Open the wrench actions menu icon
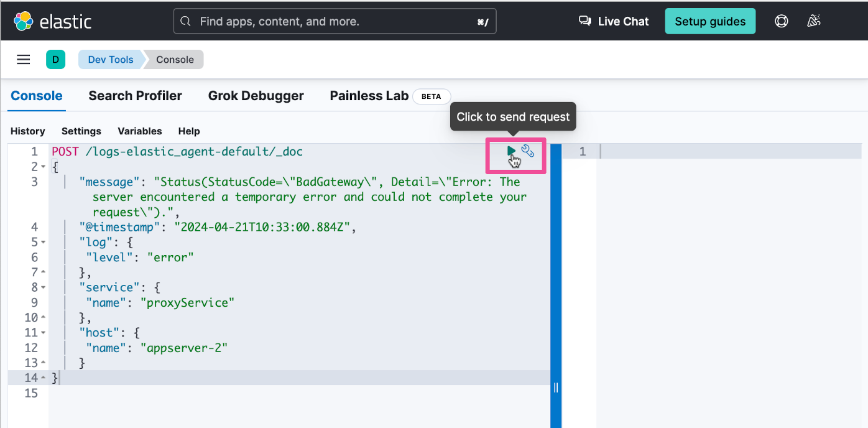The width and height of the screenshot is (868, 428). [528, 151]
